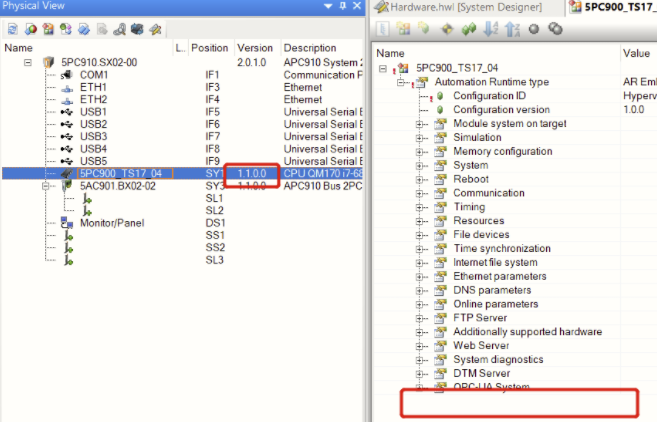The image size is (657, 422).
Task: Expand the File devices node
Action: pyautogui.click(x=419, y=235)
